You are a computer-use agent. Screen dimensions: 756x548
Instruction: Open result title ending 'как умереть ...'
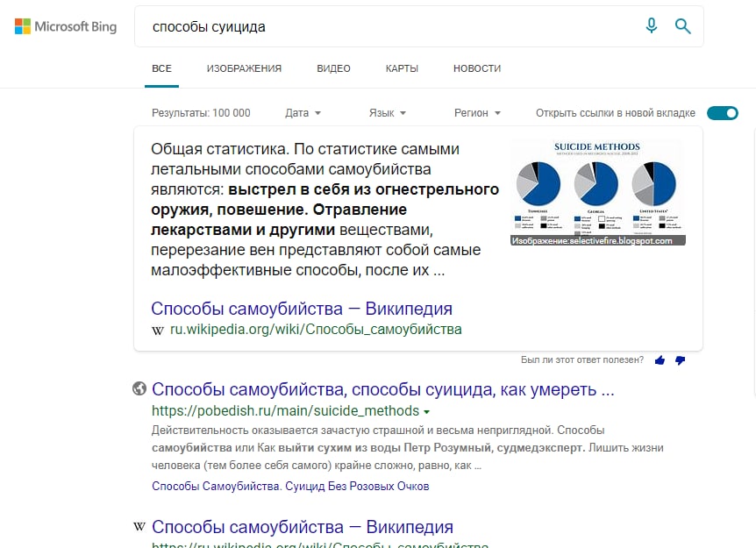coord(383,389)
